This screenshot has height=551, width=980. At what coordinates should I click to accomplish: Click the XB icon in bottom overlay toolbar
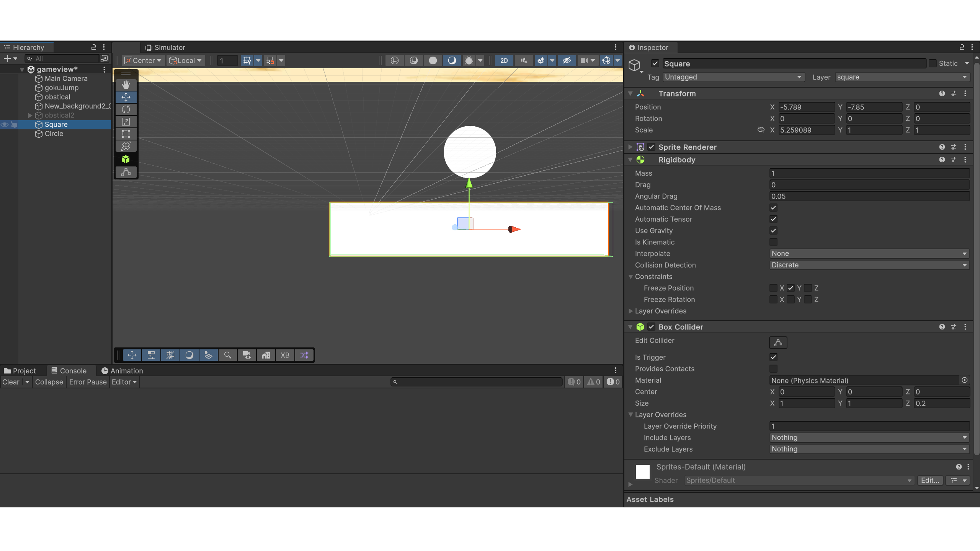[x=285, y=355]
